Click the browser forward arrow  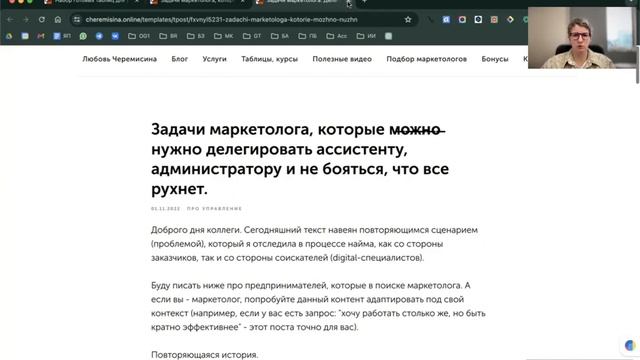26,20
